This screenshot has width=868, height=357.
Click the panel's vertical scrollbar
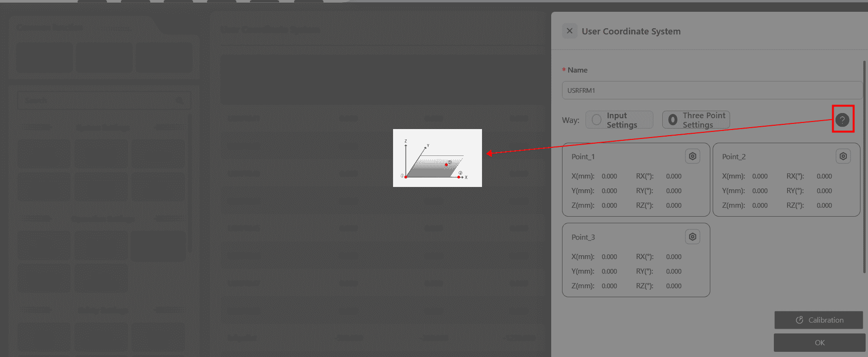[x=864, y=165]
